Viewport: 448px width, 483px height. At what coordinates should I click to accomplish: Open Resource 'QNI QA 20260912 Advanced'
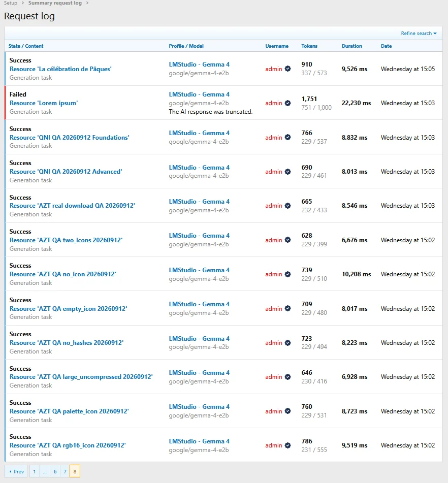(x=66, y=171)
